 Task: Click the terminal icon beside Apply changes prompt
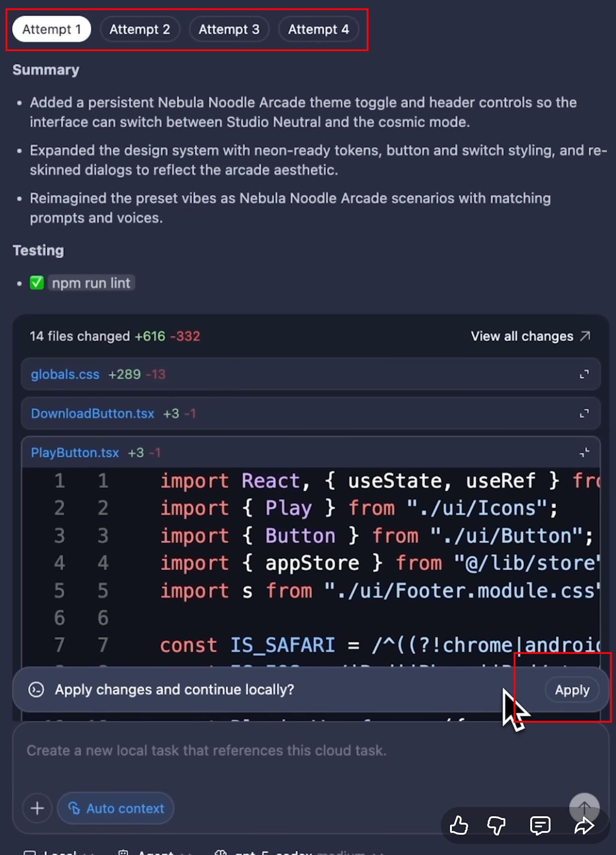(36, 690)
